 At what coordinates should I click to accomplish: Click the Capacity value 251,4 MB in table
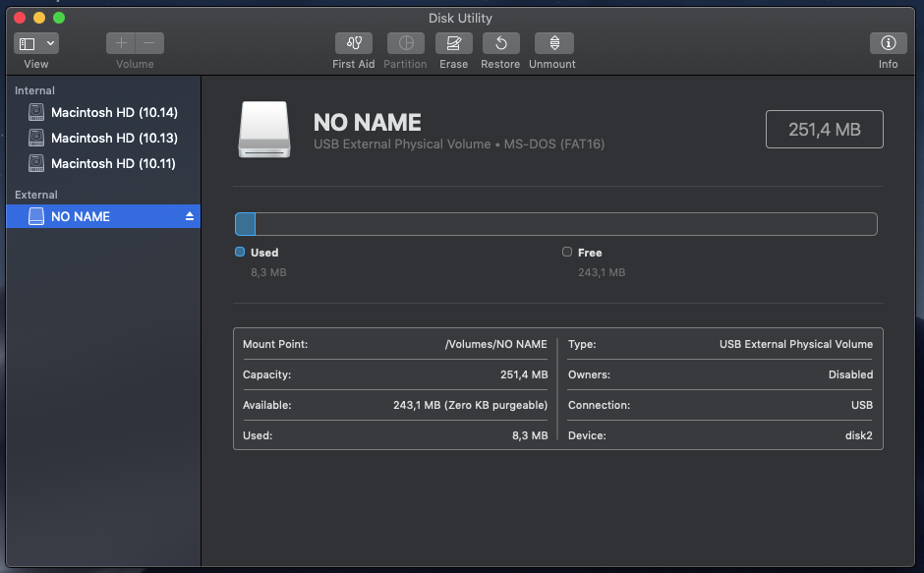pos(524,374)
